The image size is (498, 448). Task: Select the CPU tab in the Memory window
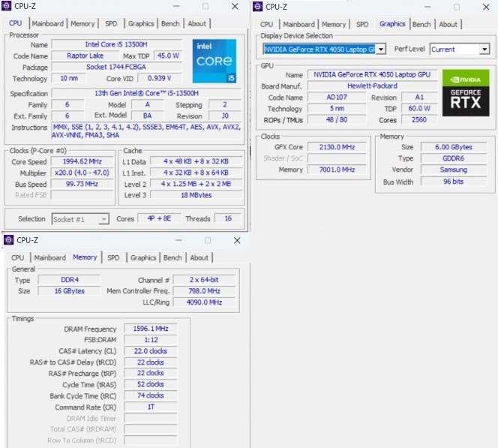tap(17, 257)
